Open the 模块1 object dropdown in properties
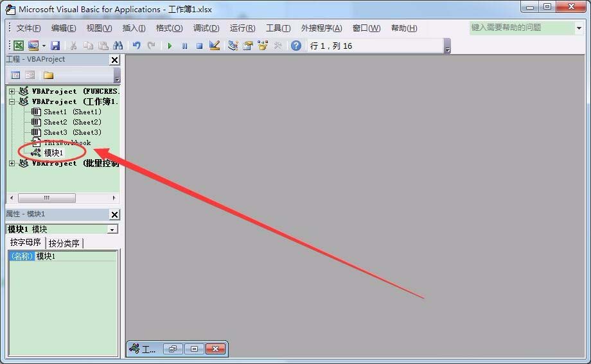Image resolution: width=591 pixels, height=364 pixels. (112, 229)
